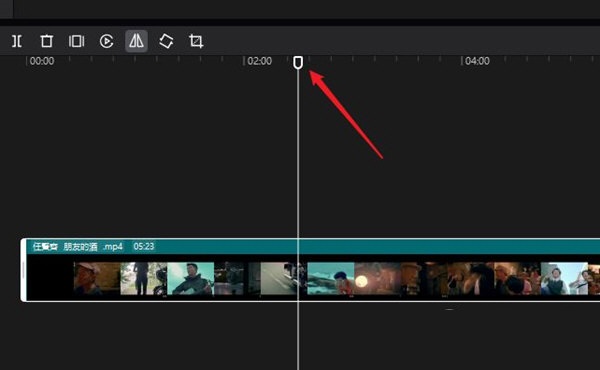
Task: Click the 00:00 mark on the ruler
Action: 42,61
